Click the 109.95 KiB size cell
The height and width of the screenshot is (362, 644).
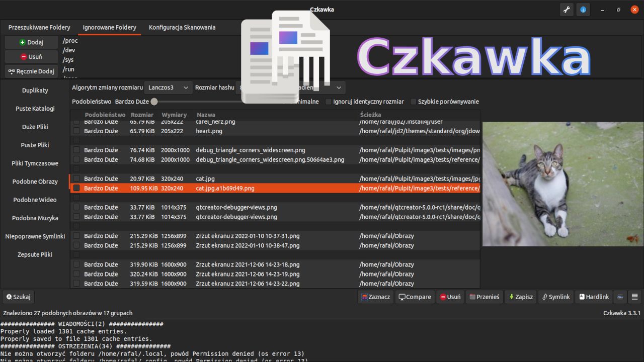[144, 188]
